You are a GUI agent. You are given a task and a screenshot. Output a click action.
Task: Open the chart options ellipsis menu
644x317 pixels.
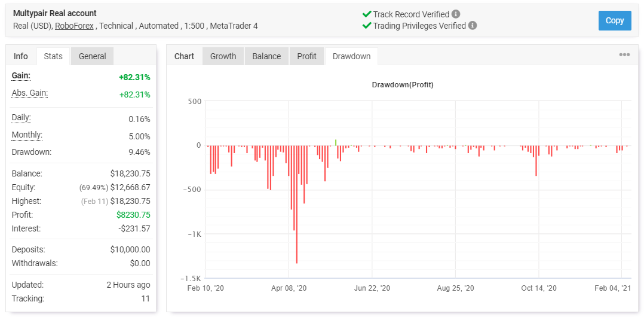624,54
